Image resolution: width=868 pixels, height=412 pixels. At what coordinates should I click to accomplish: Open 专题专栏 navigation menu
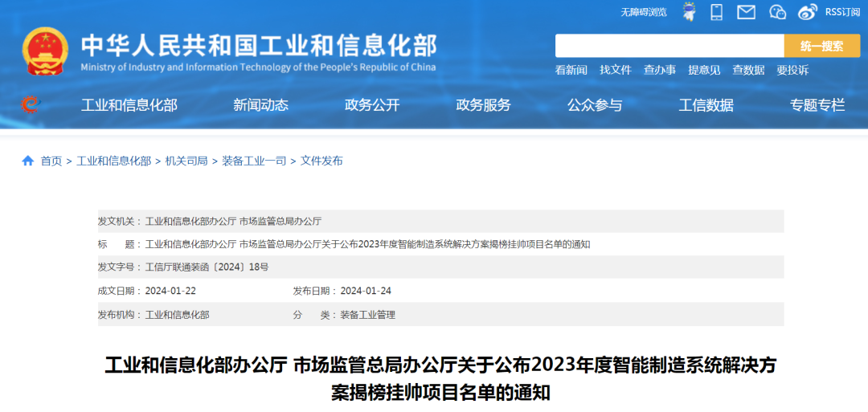pos(817,104)
